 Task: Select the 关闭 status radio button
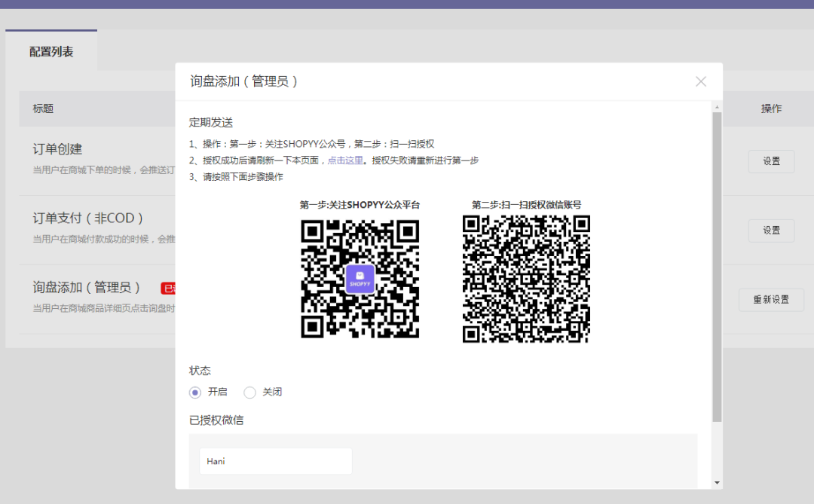pyautogui.click(x=250, y=392)
